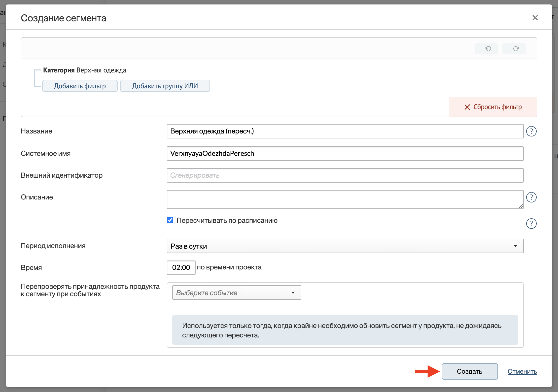Image resolution: width=558 pixels, height=392 pixels.
Task: Click Добавить фильтр button
Action: (x=80, y=86)
